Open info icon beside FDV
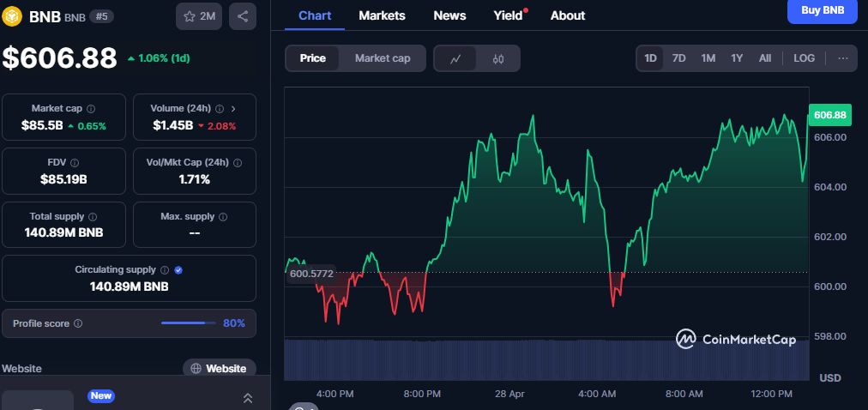 75,163
